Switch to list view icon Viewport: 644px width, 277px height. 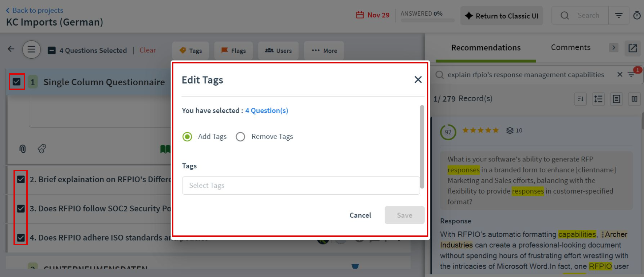(598, 99)
